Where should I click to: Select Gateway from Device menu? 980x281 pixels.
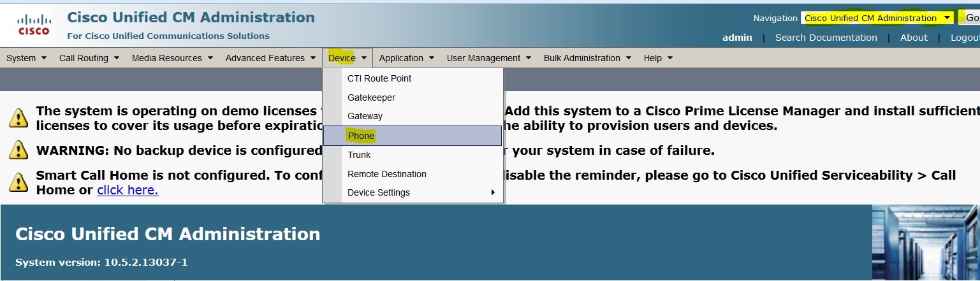click(413, 116)
